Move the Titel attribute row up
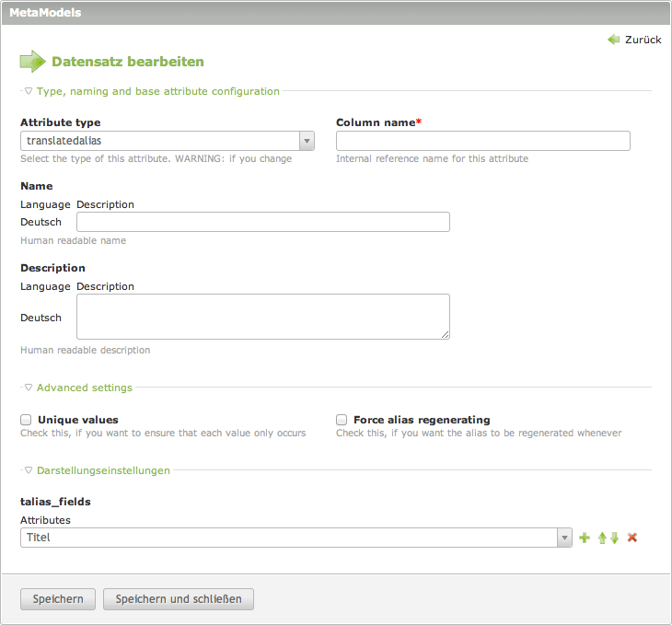 [x=602, y=538]
